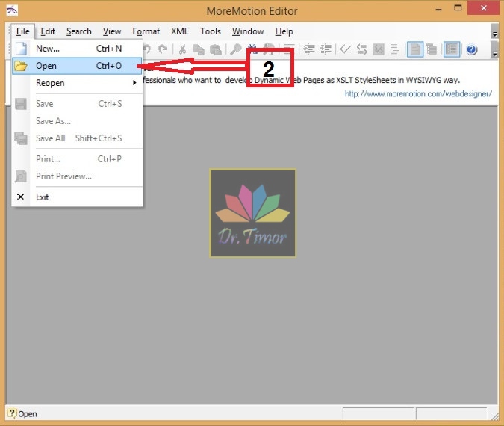
Task: Choose Save As... from the File menu
Action: [x=77, y=121]
